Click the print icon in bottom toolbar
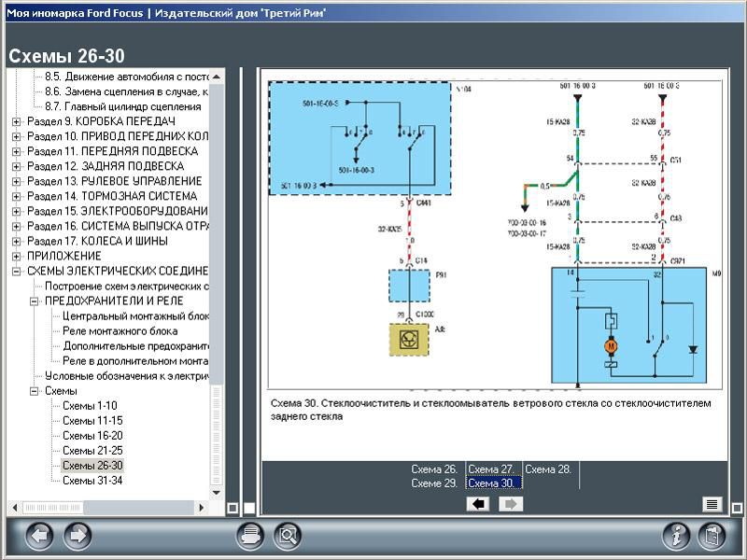747x560 pixels. click(250, 536)
